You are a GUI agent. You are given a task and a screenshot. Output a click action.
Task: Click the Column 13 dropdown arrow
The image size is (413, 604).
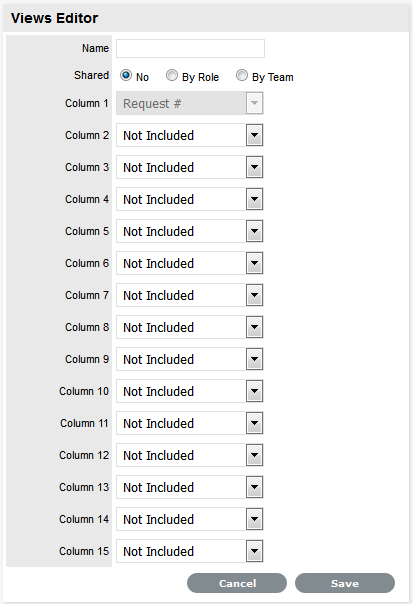(x=254, y=487)
